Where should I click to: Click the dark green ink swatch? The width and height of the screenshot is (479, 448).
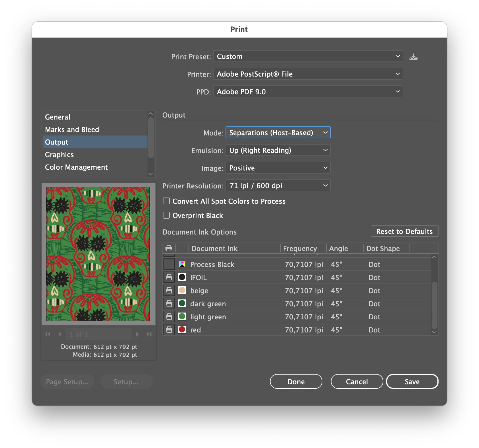pyautogui.click(x=182, y=303)
